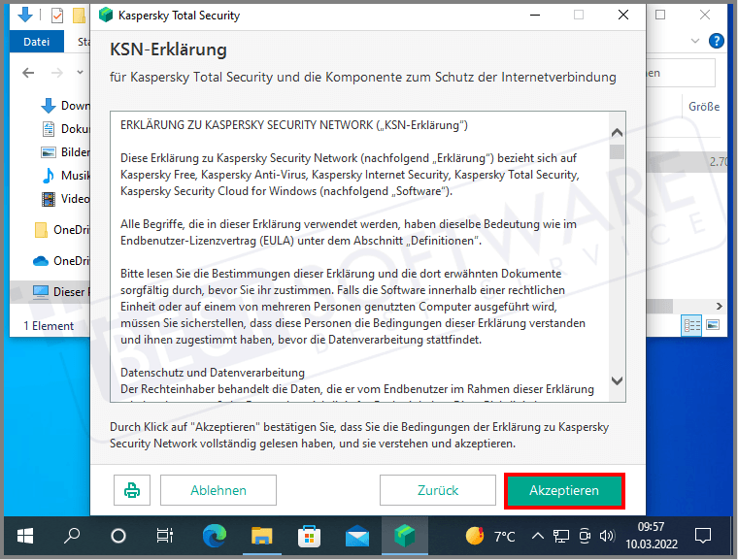Click the Kaspersky logo in the title bar
The height and width of the screenshot is (560, 738).
coord(106,16)
